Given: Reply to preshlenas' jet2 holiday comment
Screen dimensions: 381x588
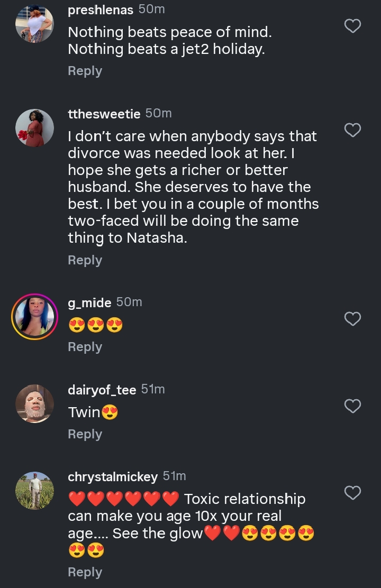Looking at the screenshot, I should (85, 71).
